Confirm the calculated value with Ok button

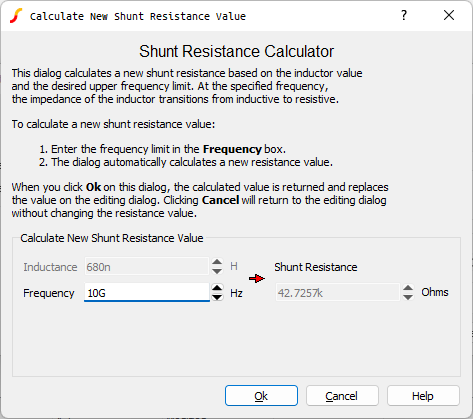(x=261, y=396)
